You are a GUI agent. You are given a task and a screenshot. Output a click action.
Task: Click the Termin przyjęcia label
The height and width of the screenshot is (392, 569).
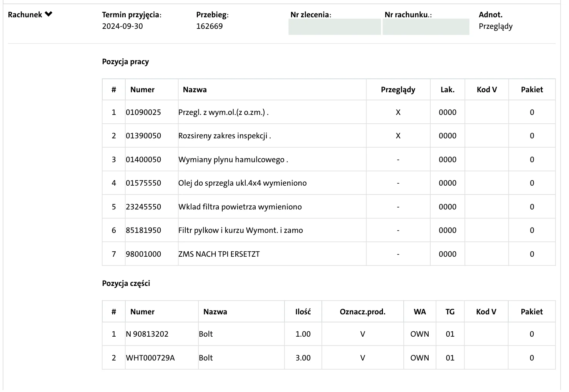coord(132,15)
